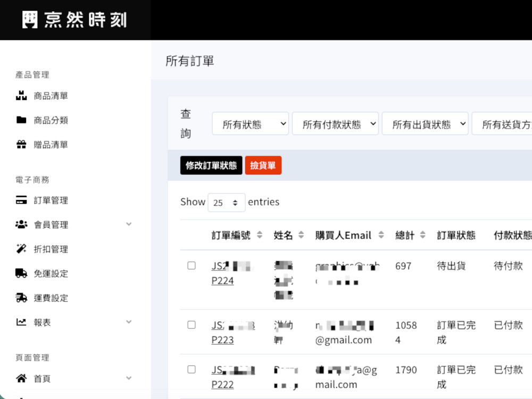Click the 產品管理 section label
532x399 pixels.
[32, 74]
